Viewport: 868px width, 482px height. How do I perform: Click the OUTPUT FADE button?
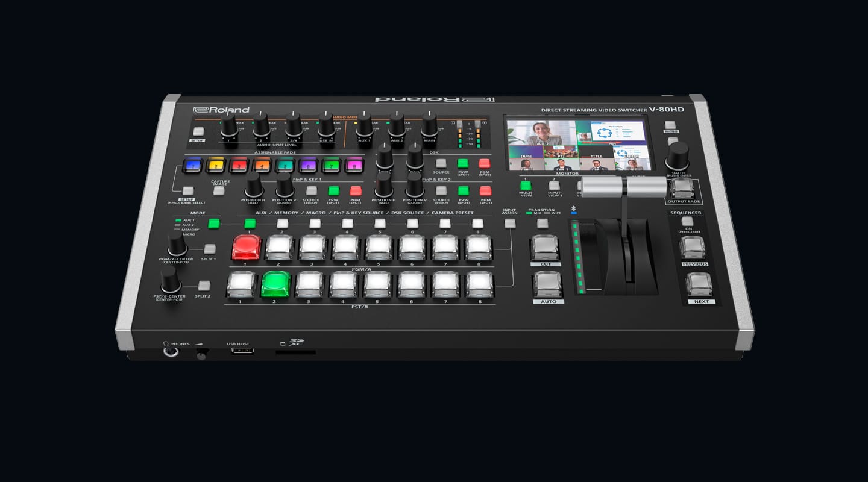click(x=682, y=189)
